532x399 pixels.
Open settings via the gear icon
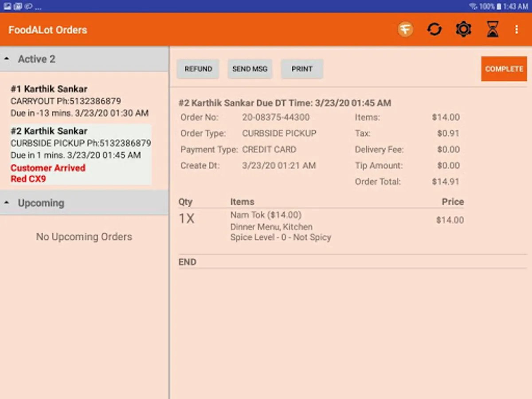pos(463,30)
